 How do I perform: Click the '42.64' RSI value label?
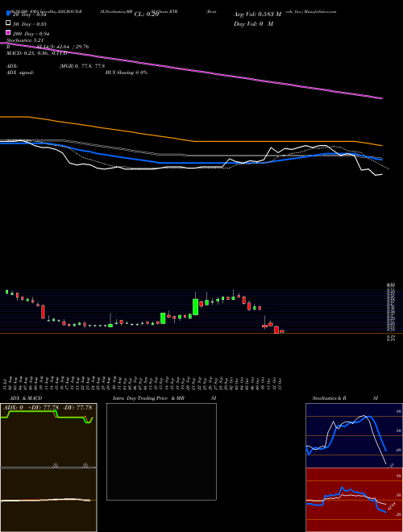(392, 506)
